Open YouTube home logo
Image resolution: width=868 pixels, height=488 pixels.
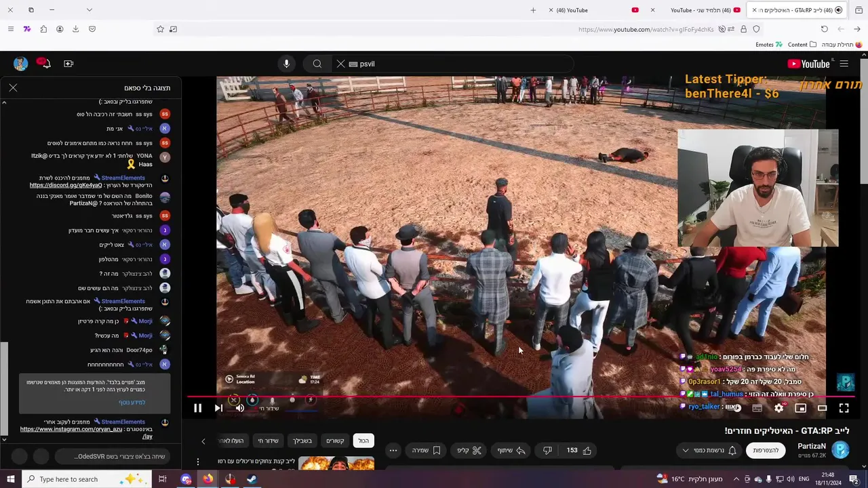tap(808, 64)
